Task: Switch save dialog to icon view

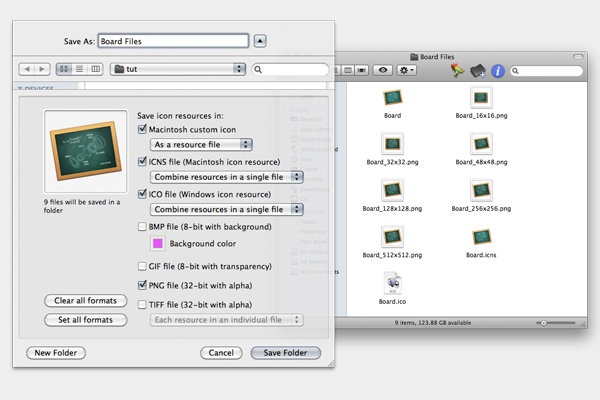Action: [64, 69]
